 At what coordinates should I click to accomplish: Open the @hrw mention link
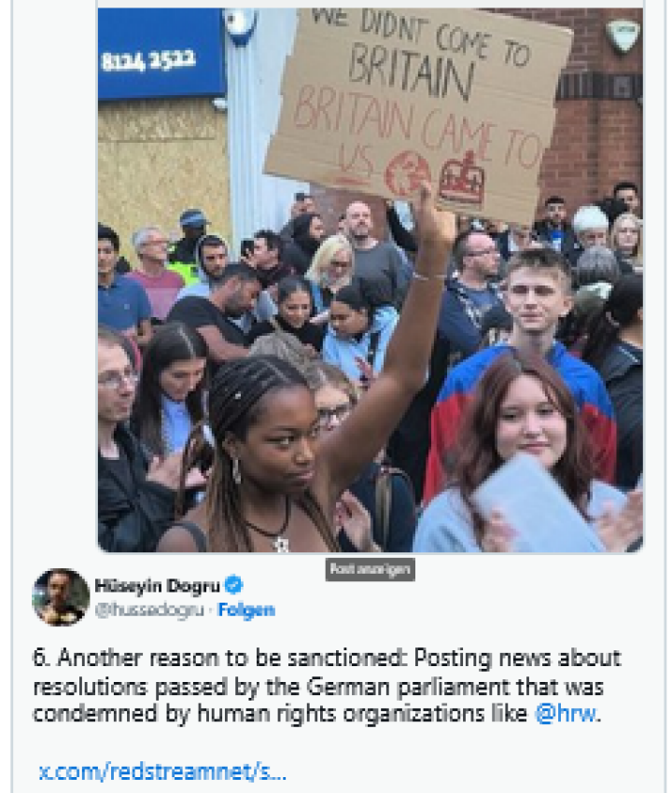point(566,714)
